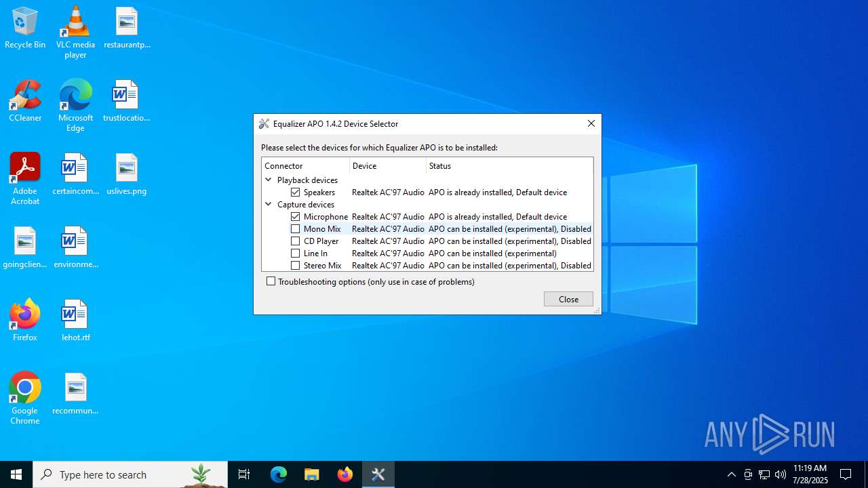Viewport: 868px width, 488px height.
Task: Show hidden system tray icons
Action: pyautogui.click(x=732, y=474)
